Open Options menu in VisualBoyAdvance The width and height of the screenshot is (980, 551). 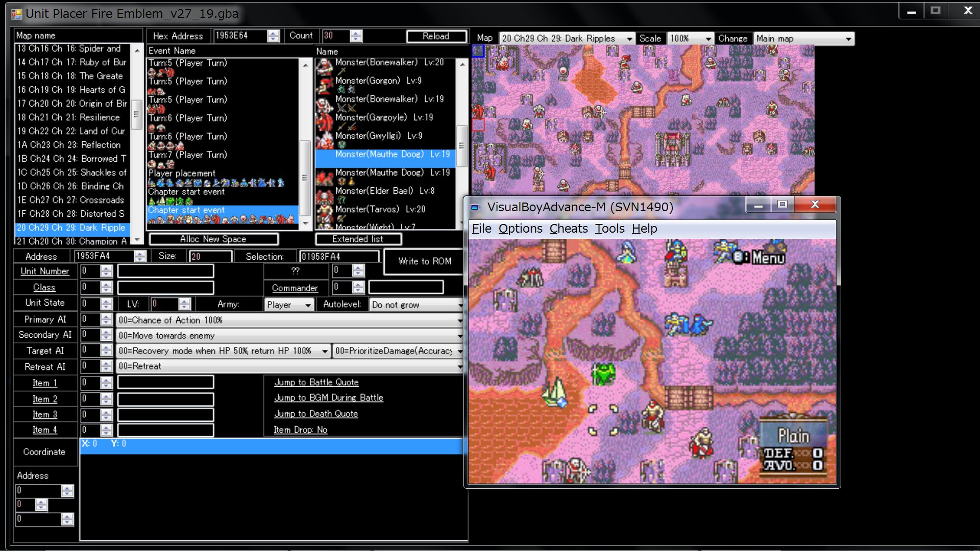[520, 229]
